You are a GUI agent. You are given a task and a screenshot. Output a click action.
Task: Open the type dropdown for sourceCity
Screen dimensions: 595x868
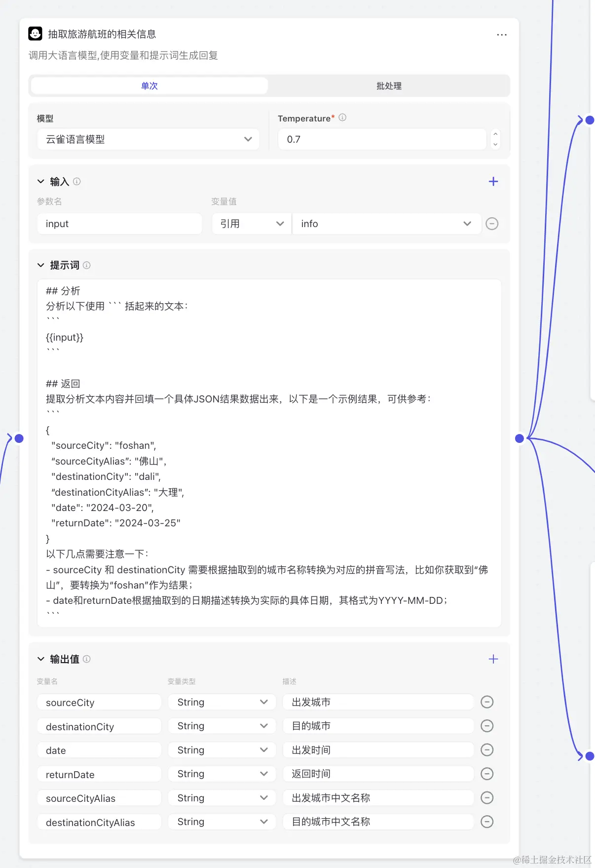pyautogui.click(x=222, y=702)
